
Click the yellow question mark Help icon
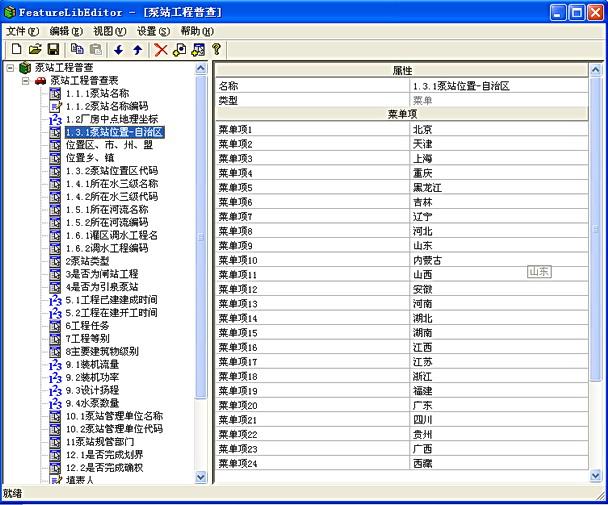(216, 49)
